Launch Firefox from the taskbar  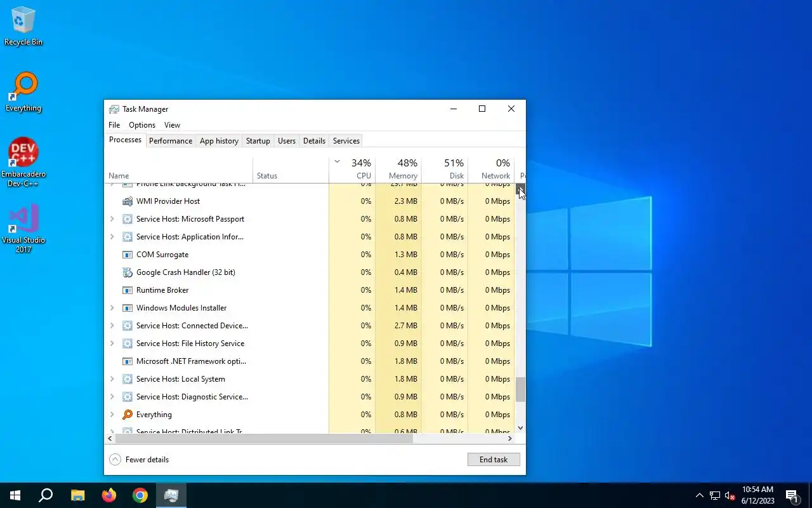point(109,495)
